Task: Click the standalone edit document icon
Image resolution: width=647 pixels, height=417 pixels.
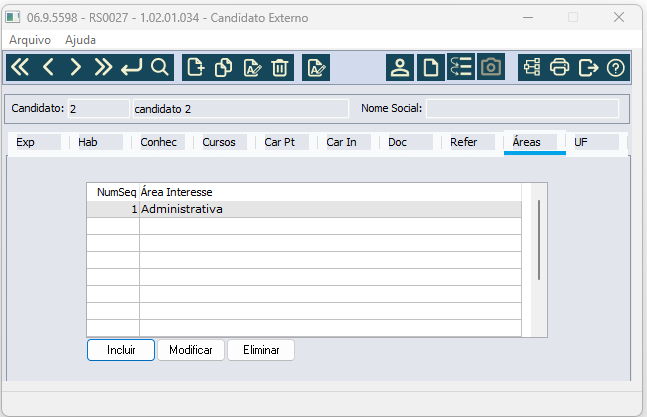Action: click(x=316, y=67)
